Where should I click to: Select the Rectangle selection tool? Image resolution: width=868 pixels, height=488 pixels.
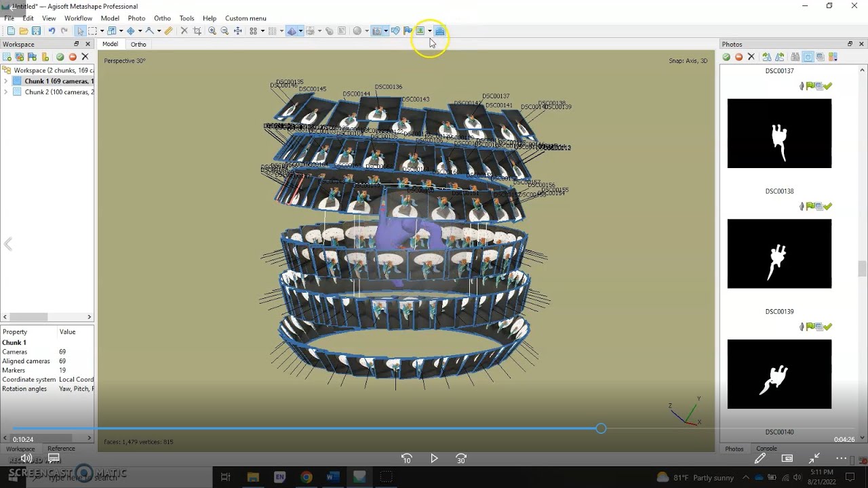(x=92, y=30)
